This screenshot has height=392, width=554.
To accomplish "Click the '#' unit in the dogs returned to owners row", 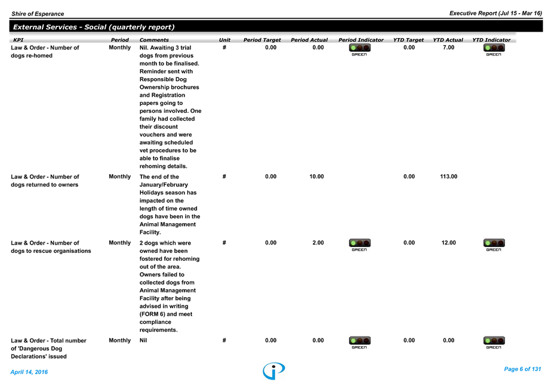I will [224, 177].
